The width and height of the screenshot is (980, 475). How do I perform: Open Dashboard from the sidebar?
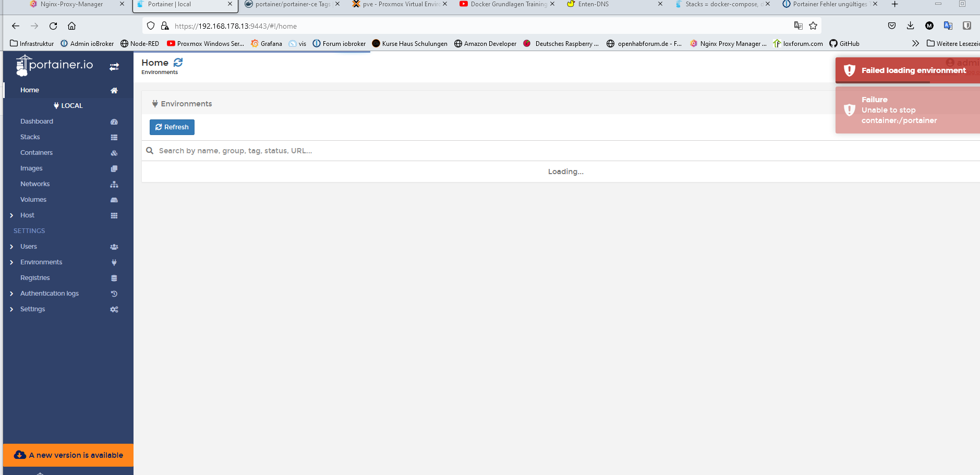[x=37, y=121]
